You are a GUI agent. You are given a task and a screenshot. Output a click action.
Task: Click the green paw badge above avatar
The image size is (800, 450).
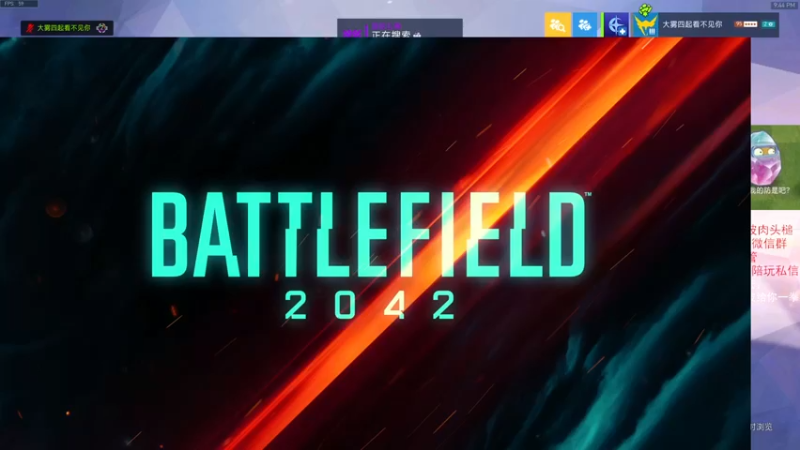pos(645,9)
